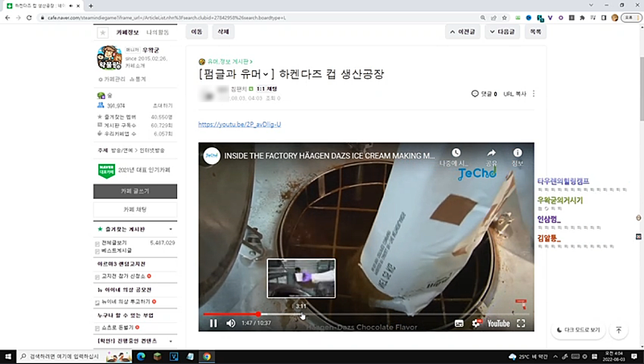644x364 pixels.
Task: Switch to the 카페정보 tab
Action: tap(127, 32)
